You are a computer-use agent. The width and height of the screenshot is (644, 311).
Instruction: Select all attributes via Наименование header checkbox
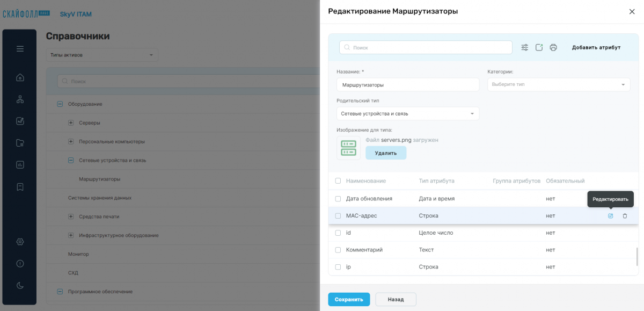pyautogui.click(x=338, y=181)
